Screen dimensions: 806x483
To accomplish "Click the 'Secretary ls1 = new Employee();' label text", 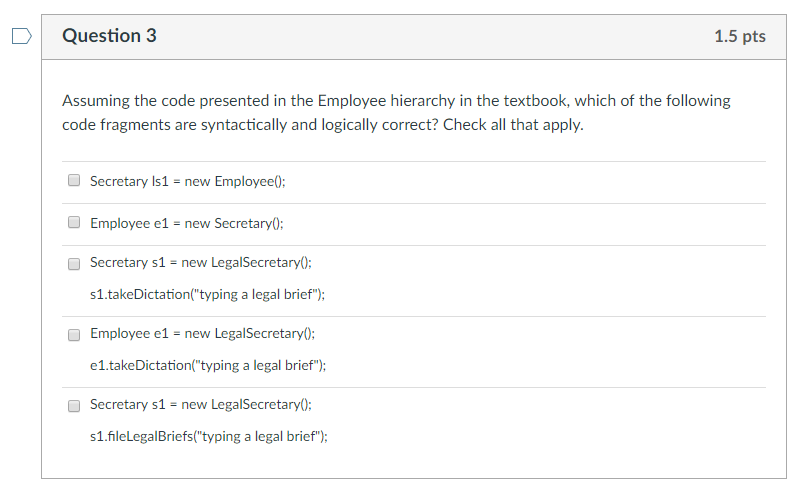I will coord(188,181).
